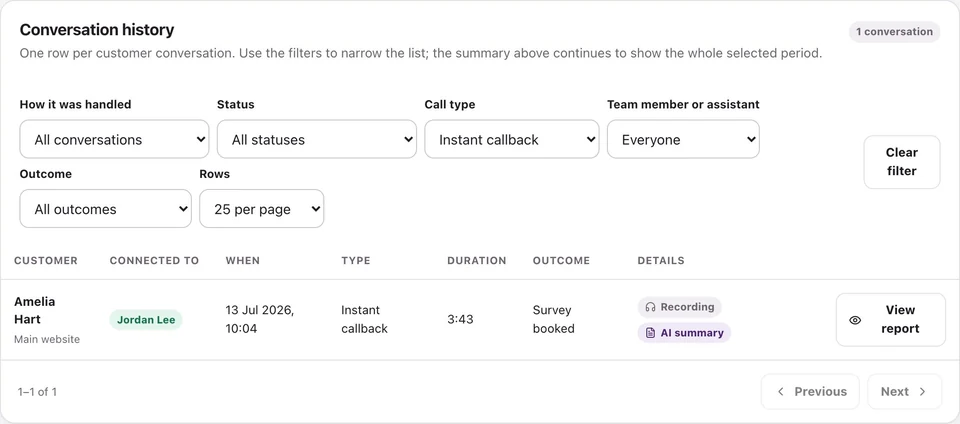Click the Conversation history heading
Screen dimensions: 960x424
click(97, 30)
